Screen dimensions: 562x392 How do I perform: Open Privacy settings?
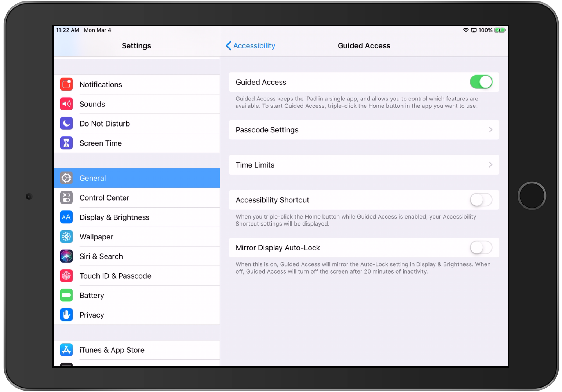pyautogui.click(x=136, y=315)
